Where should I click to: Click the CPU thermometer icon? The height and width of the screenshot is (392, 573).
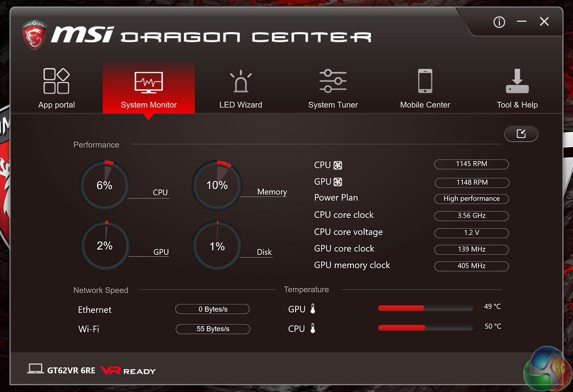coord(313,328)
